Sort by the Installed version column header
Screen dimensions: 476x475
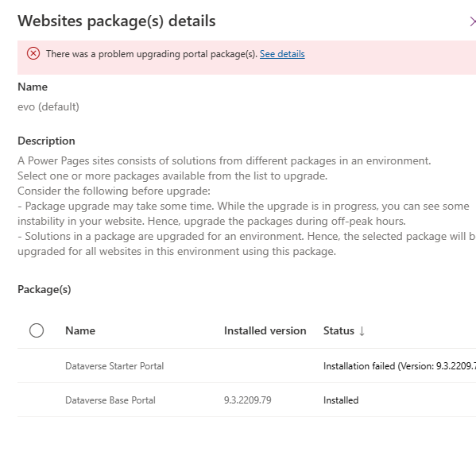click(x=265, y=330)
